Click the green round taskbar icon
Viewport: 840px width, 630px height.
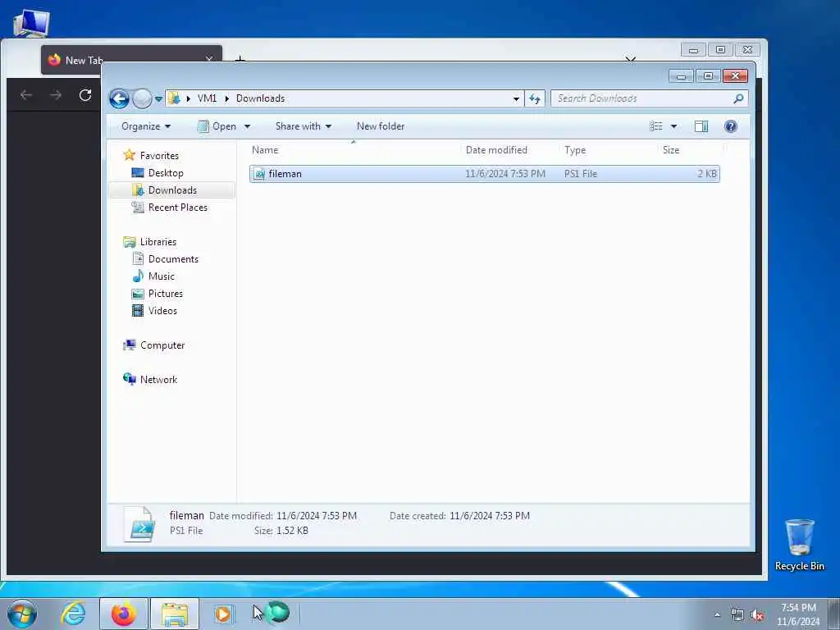[278, 612]
